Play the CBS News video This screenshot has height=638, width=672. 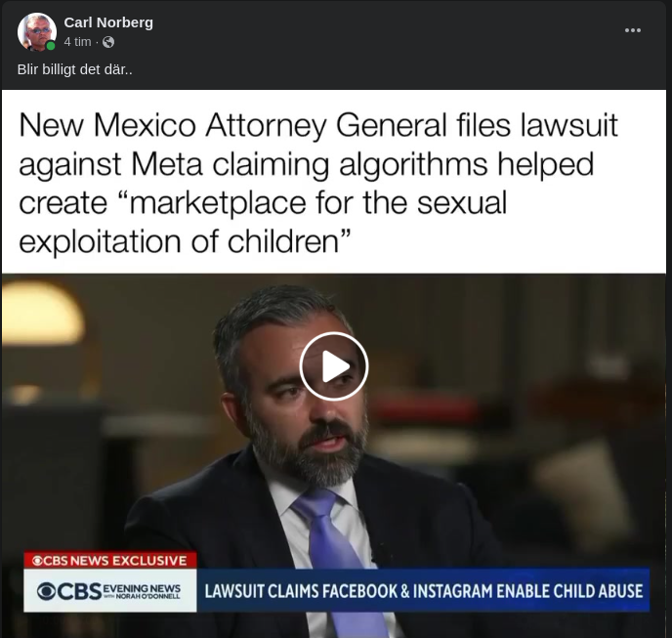(x=334, y=366)
